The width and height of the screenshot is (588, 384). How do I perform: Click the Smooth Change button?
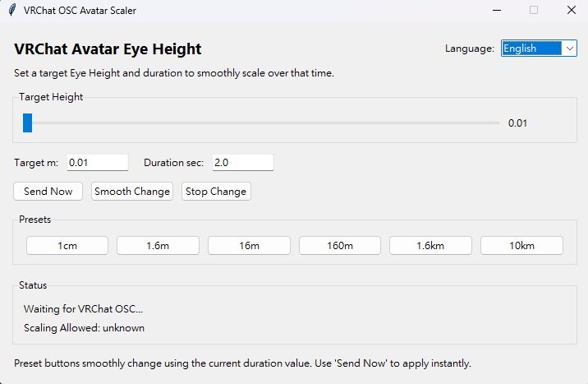(132, 192)
